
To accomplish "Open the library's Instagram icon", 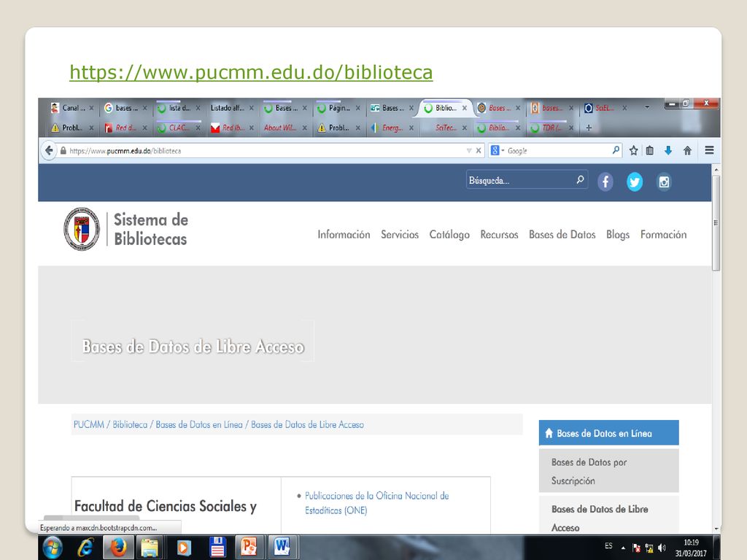I will pyautogui.click(x=664, y=182).
